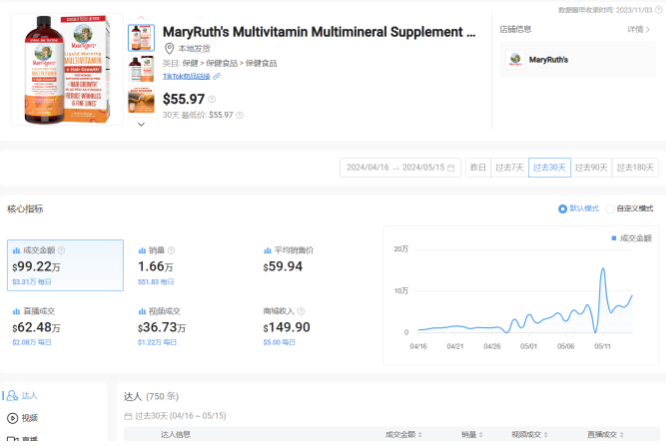Click the info icon beside 平均销售价
Image resolution: width=666 pixels, height=446 pixels.
pyautogui.click(x=322, y=251)
